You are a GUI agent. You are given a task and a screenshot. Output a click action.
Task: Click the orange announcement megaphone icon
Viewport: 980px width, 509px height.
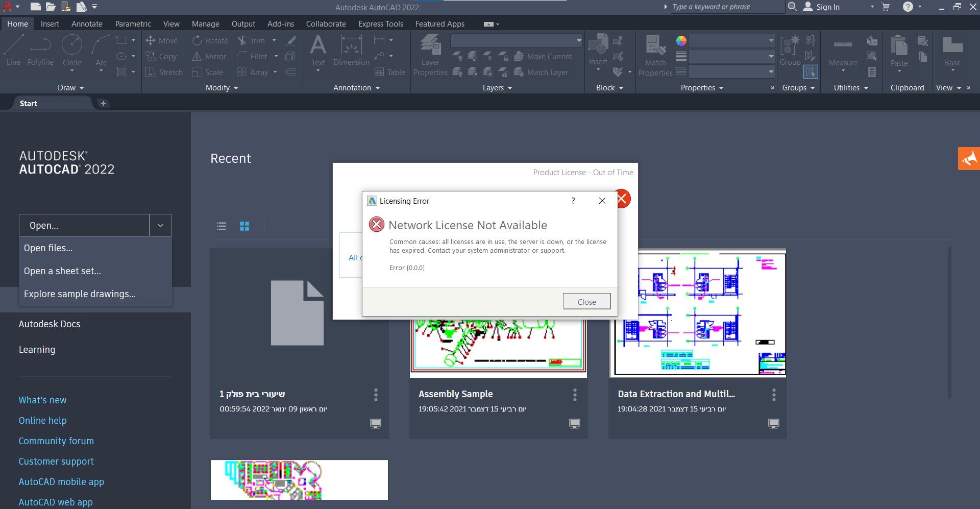969,159
